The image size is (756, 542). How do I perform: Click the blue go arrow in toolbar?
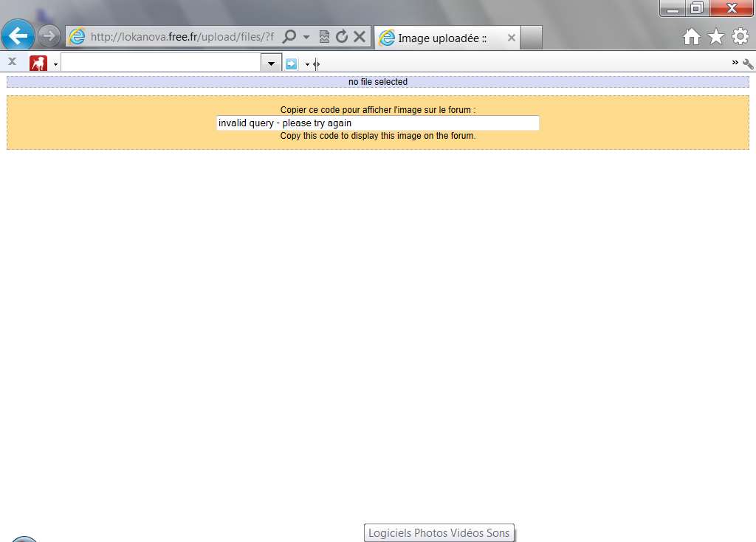click(292, 64)
